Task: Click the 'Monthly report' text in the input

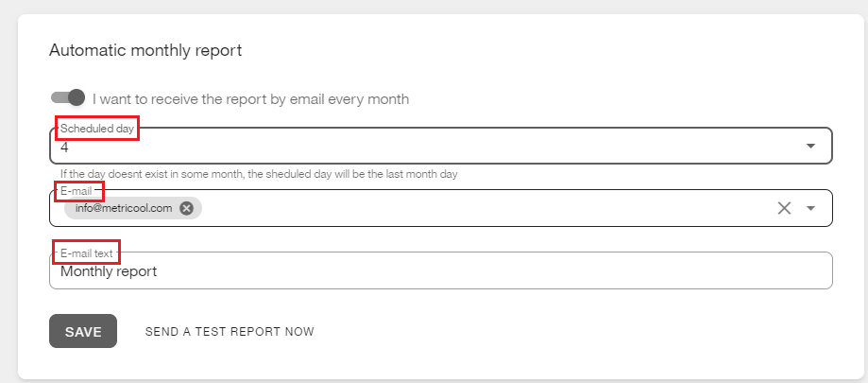Action: tap(109, 271)
